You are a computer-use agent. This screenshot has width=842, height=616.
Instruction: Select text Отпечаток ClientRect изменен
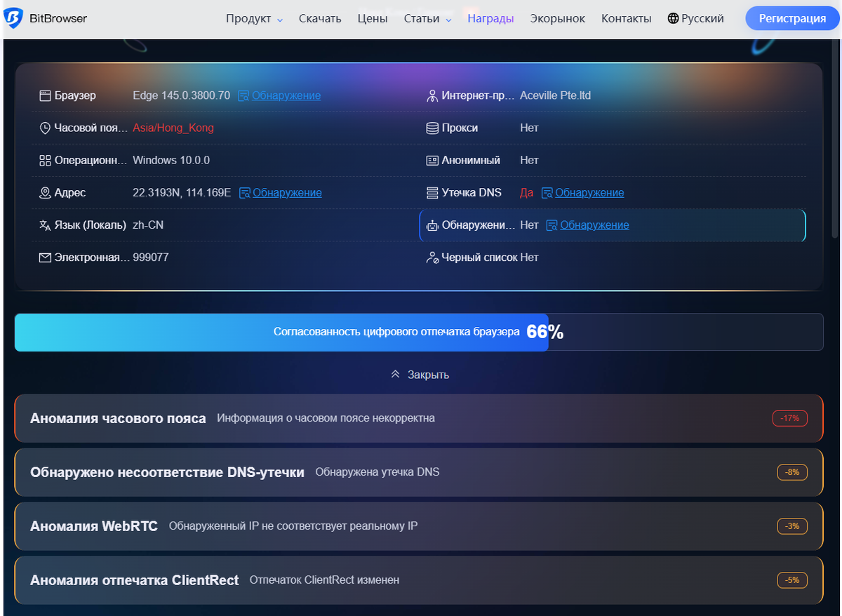tap(325, 580)
